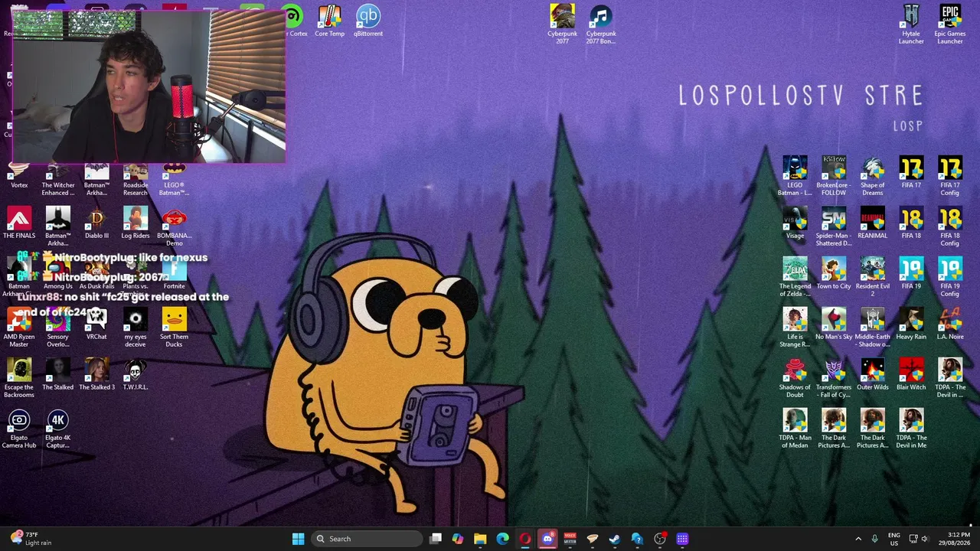Viewport: 980px width, 551px height.
Task: Launch Copilot from the taskbar
Action: coord(458,539)
